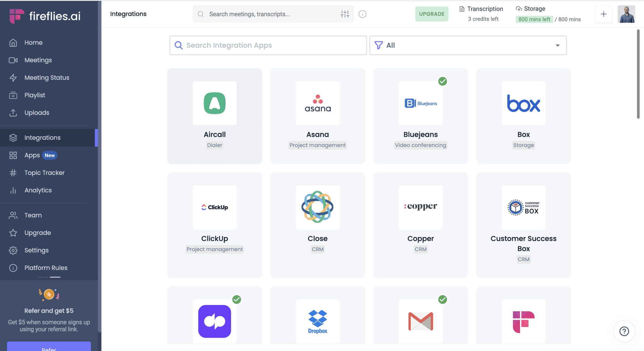
Task: Go to Meetings in the sidebar
Action: pyautogui.click(x=38, y=60)
